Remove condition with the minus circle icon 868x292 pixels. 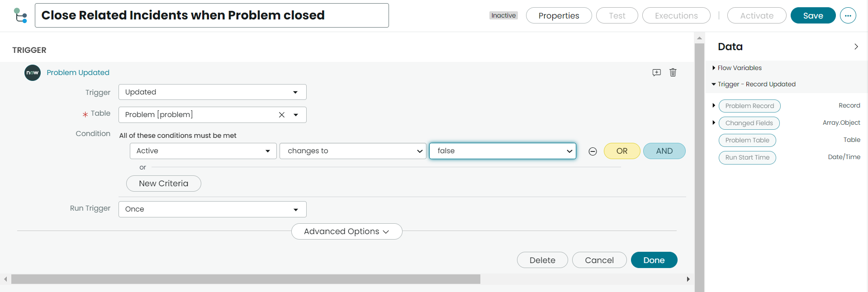593,151
